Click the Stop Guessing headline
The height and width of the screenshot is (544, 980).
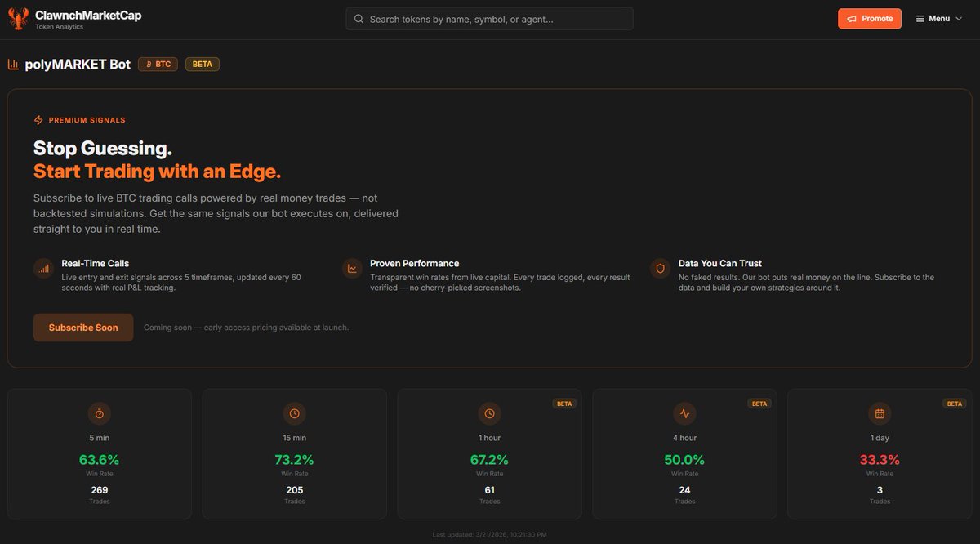103,149
